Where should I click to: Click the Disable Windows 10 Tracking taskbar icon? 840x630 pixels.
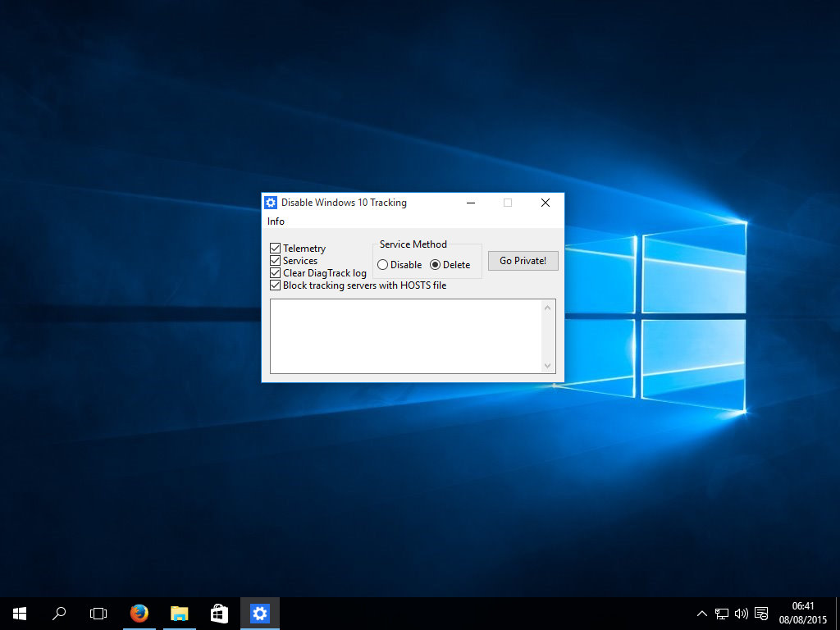[x=259, y=613]
